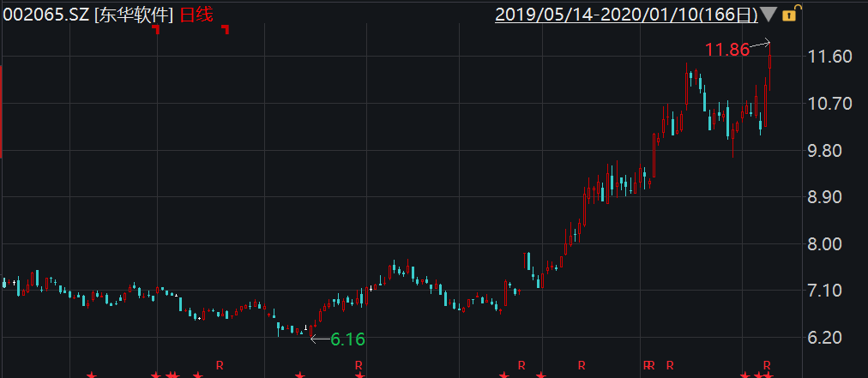Select the 日线 period label

(x=196, y=15)
